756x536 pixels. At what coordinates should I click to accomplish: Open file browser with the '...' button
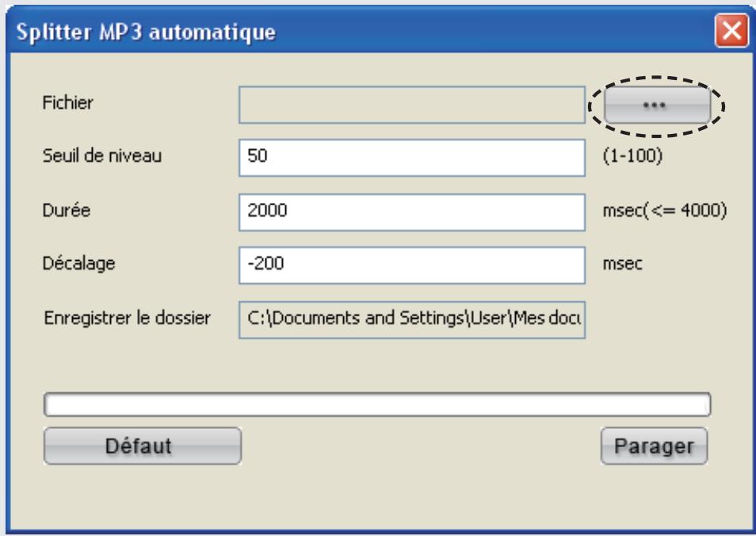click(657, 105)
